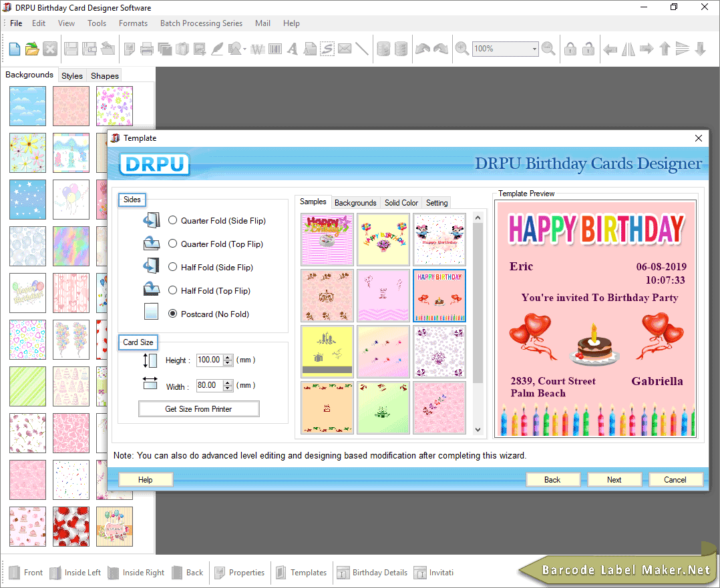Select the pink striped Happy Birthday sample
The width and height of the screenshot is (720, 588).
327,240
